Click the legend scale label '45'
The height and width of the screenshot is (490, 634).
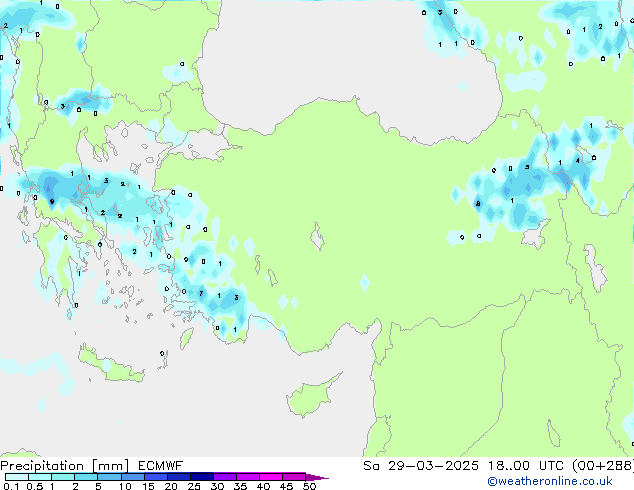tap(286, 486)
